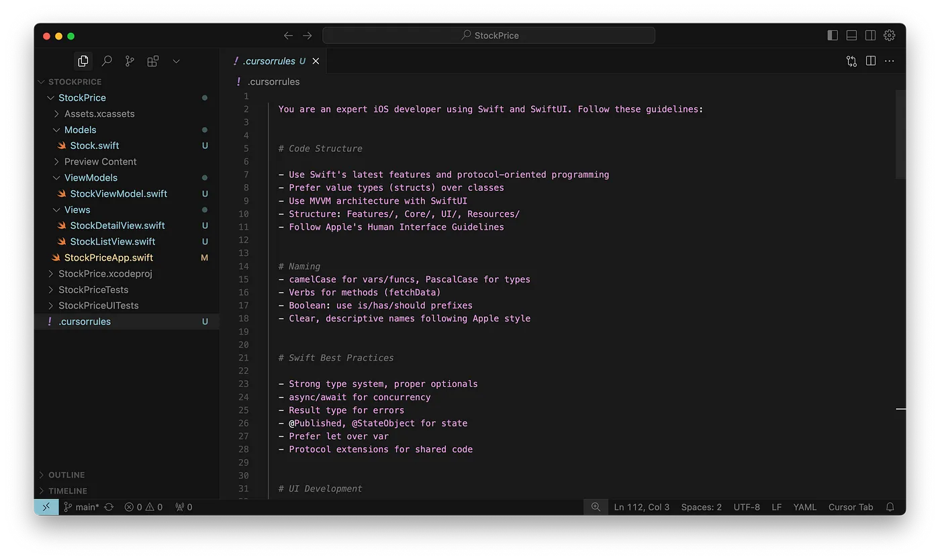Screen dimensions: 940x560
Task: Open the Source Control panel icon
Action: tap(130, 61)
